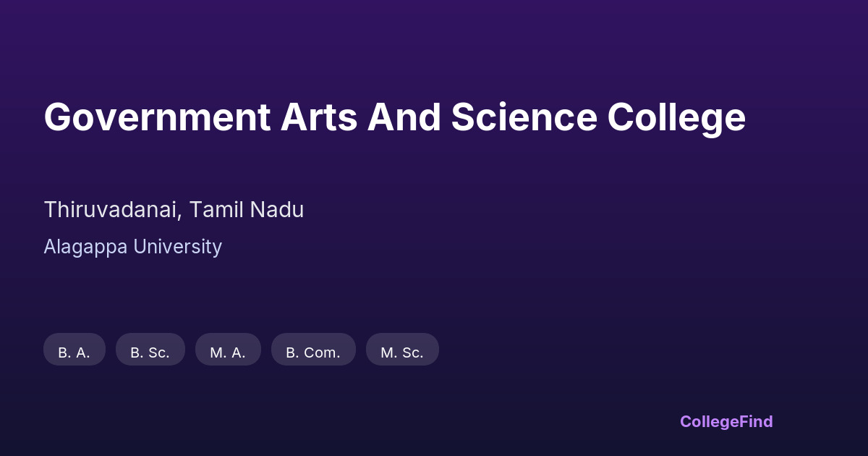Click the word "Science" in the heading
This screenshot has width=868, height=456.
524,117
